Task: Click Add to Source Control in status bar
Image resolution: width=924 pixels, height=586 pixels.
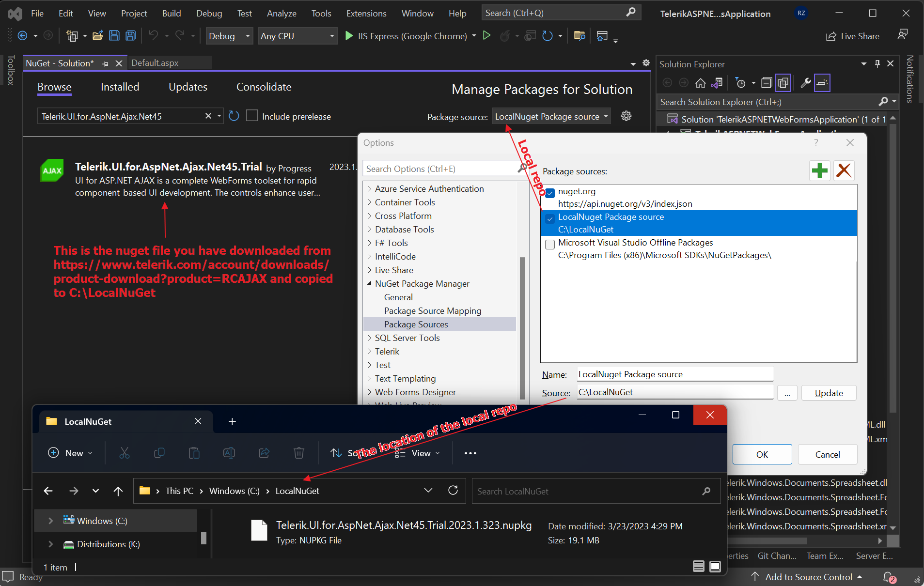Action: coord(807,577)
